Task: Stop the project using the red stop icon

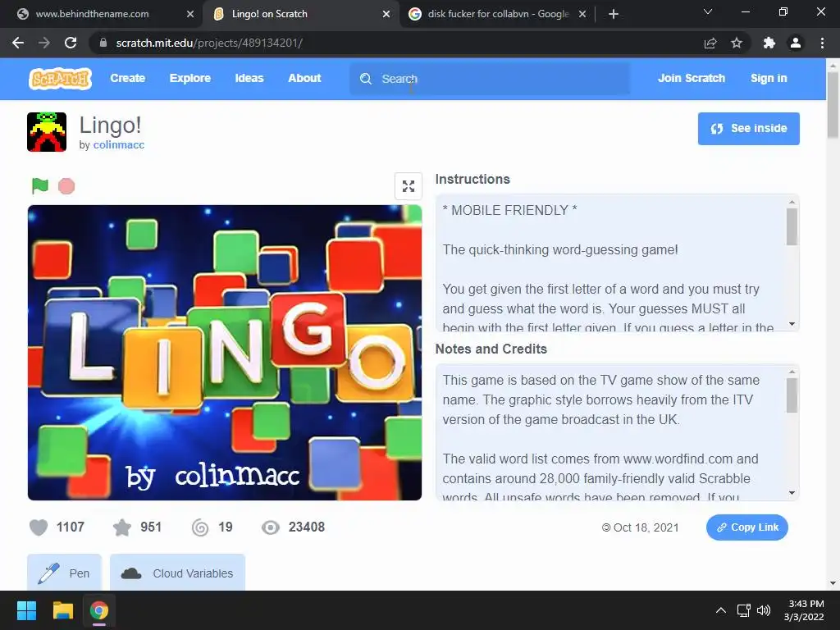Action: tap(66, 186)
